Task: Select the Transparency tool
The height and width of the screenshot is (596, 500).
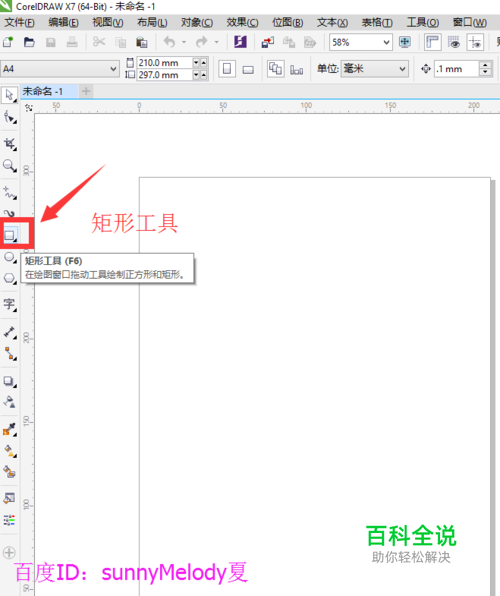Action: [x=10, y=402]
